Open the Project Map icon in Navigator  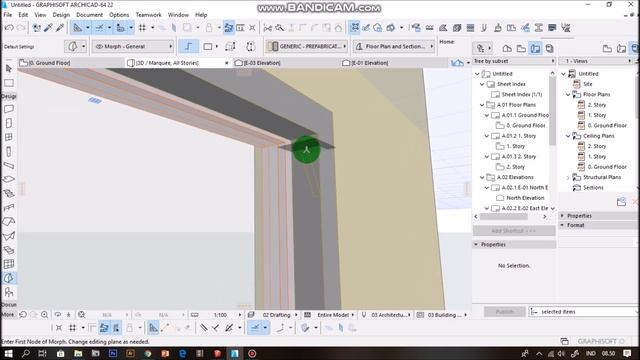(507, 48)
